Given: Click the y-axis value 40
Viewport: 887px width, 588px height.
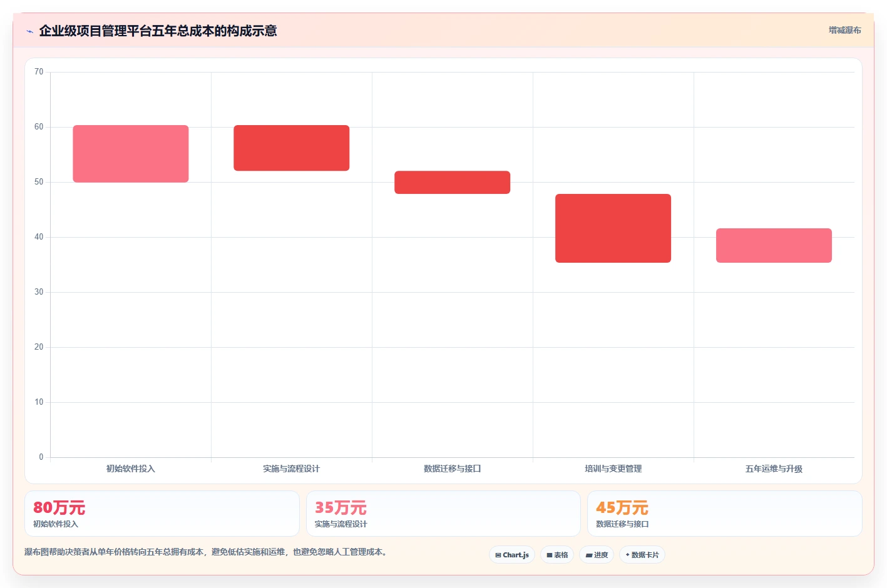Looking at the screenshot, I should [39, 237].
